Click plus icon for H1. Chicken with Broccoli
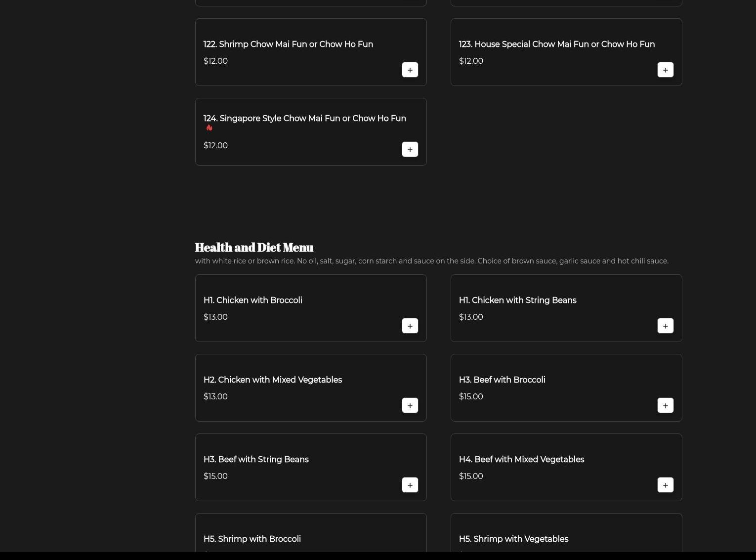 point(410,326)
